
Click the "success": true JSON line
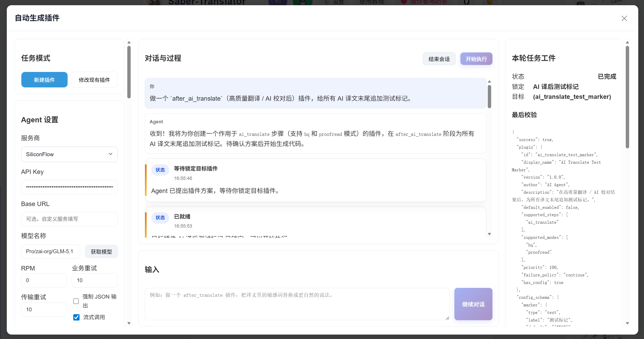tap(535, 140)
